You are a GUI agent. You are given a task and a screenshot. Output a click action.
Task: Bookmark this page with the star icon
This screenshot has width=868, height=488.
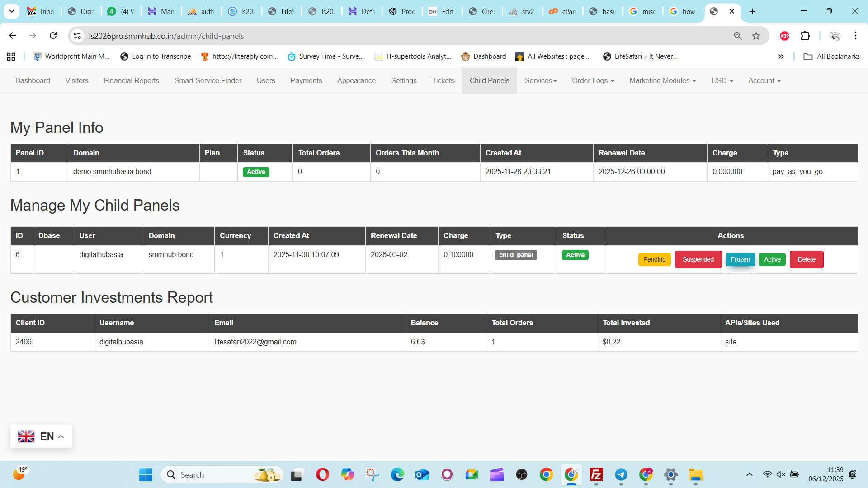pyautogui.click(x=756, y=36)
